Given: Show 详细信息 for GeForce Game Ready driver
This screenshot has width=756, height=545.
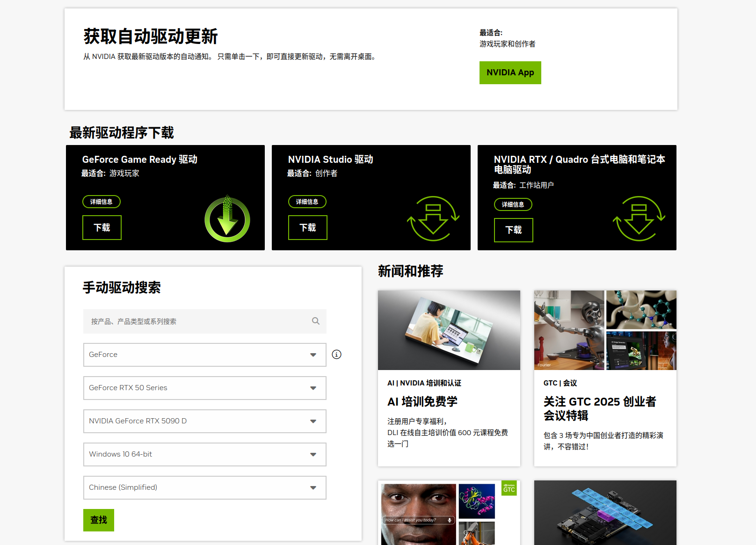Looking at the screenshot, I should [x=102, y=202].
